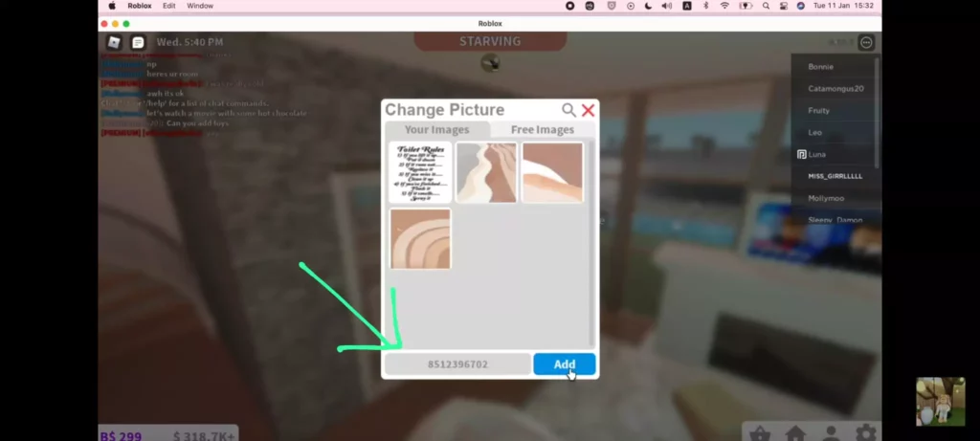Screen dimensions: 980x441
Task: Click the Change Picture dialog scrollbar
Action: [x=591, y=244]
